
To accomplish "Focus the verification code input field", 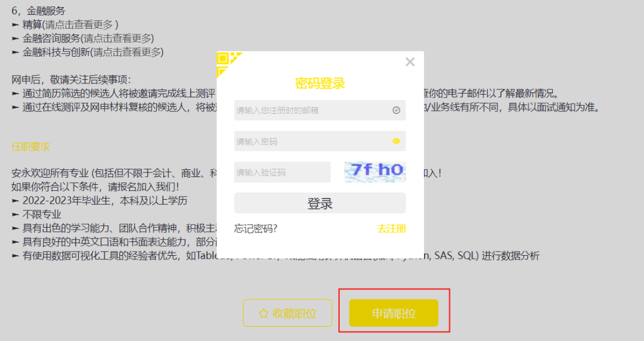I will coord(282,172).
